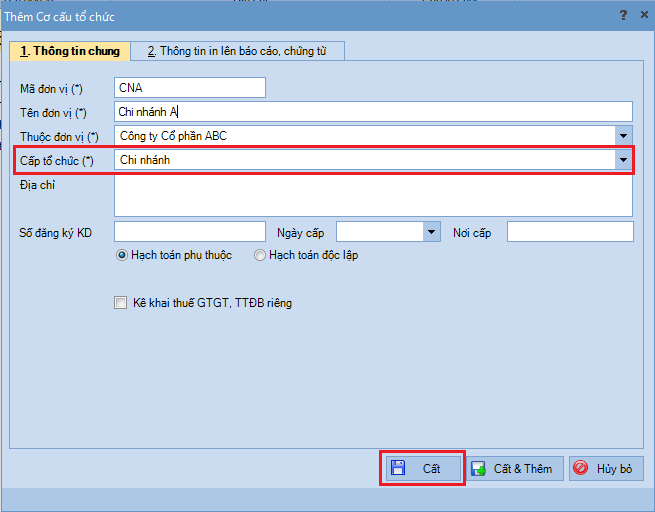Viewport: 655px width, 512px height.
Task: Open the Ngày cấp date picker arrow
Action: coord(432,232)
